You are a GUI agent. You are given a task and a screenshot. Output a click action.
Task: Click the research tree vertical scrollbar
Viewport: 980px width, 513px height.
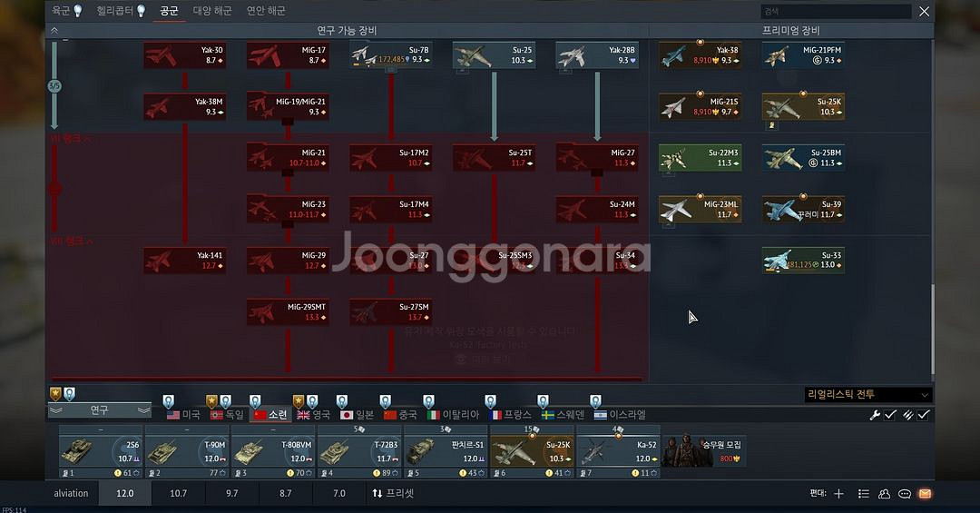(x=932, y=329)
